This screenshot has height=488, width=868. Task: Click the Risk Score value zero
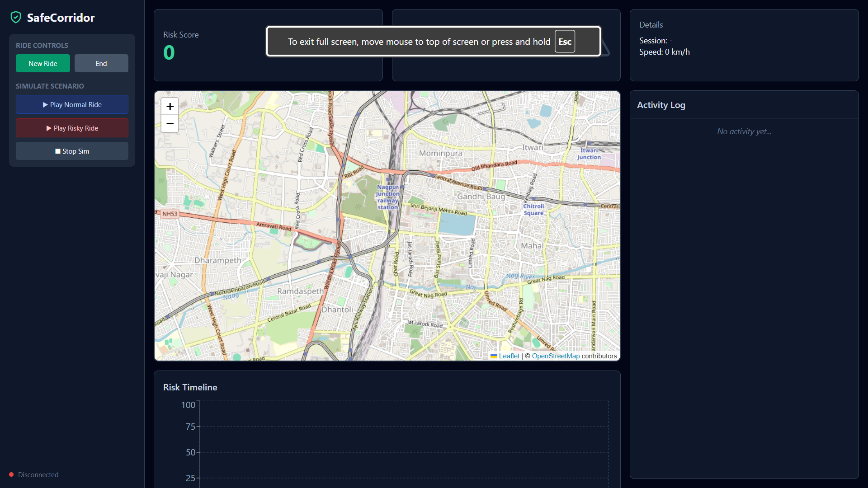(169, 53)
